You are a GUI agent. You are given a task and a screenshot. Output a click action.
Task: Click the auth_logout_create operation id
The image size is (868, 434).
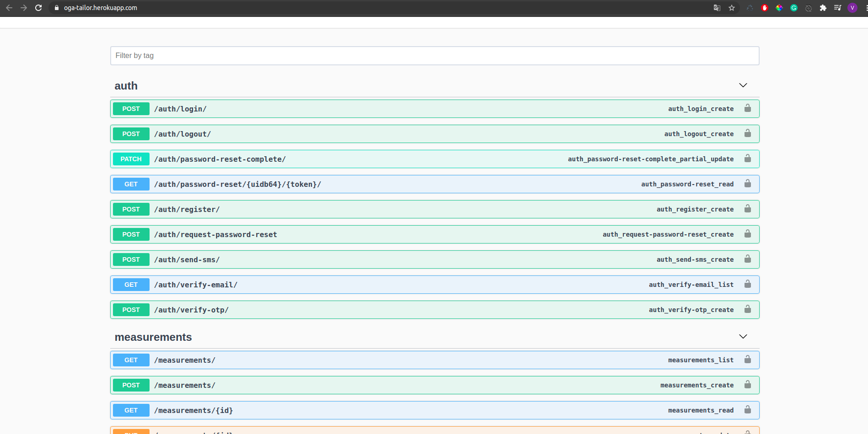tap(699, 134)
